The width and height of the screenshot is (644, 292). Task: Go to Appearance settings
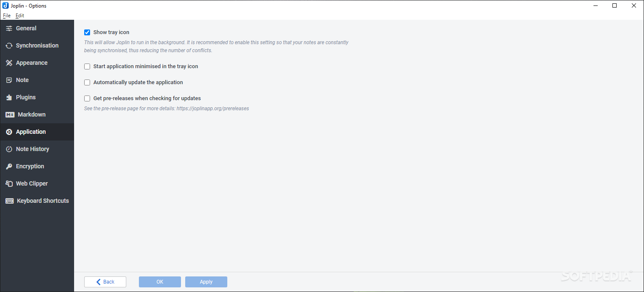pyautogui.click(x=37, y=63)
